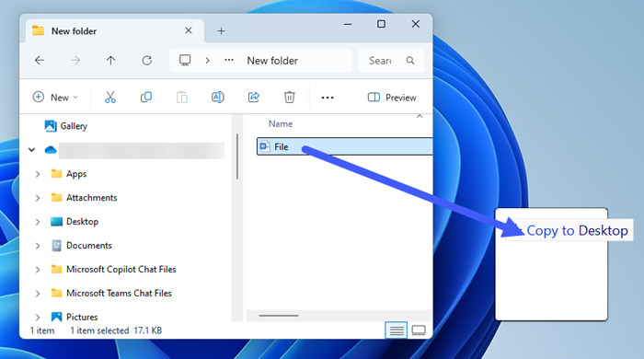The height and width of the screenshot is (359, 644).
Task: Click the search magnifier icon
Action: (x=410, y=61)
